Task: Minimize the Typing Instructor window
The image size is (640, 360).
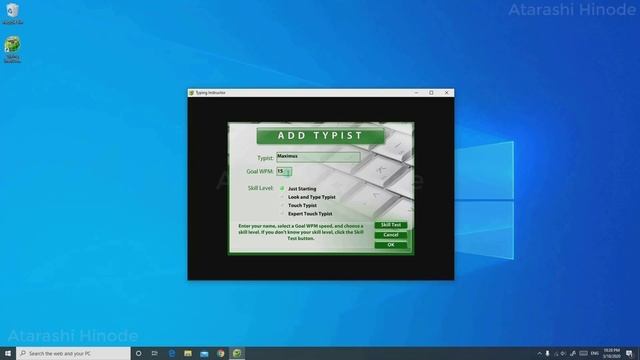Action: click(x=416, y=93)
